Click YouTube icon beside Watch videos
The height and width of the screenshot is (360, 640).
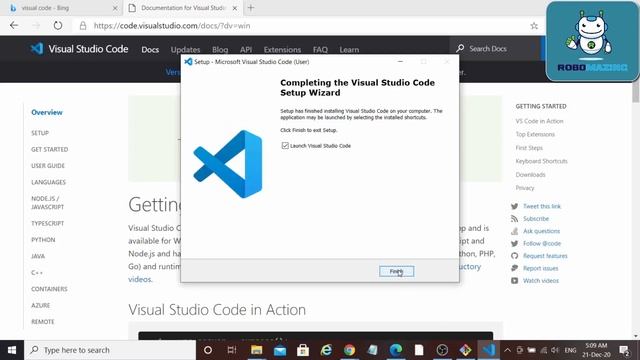(x=514, y=281)
